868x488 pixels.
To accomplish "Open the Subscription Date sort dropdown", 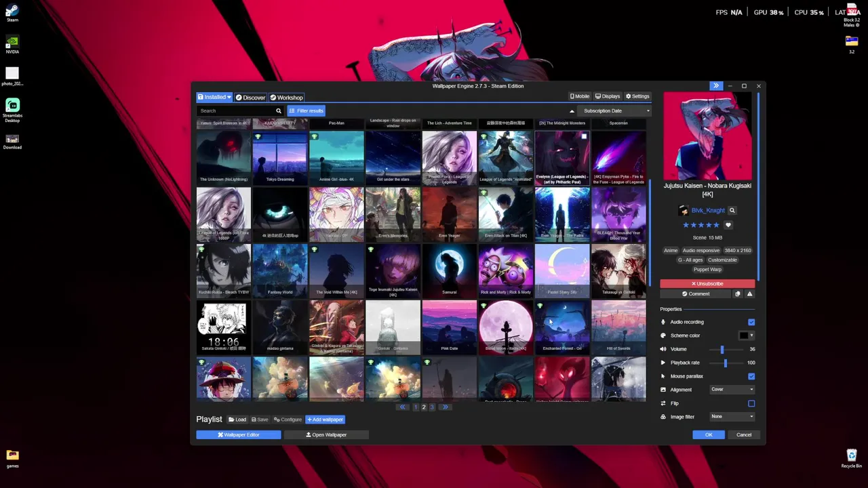I will pyautogui.click(x=615, y=111).
